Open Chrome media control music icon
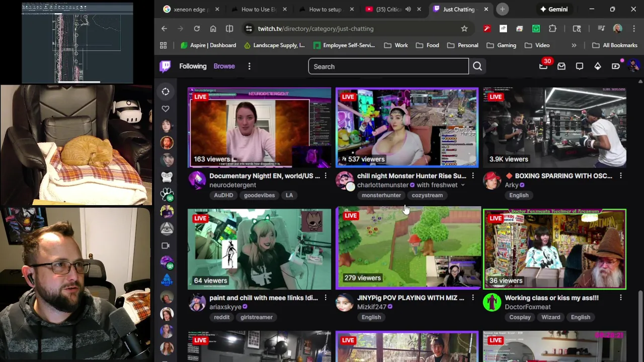 601,29
